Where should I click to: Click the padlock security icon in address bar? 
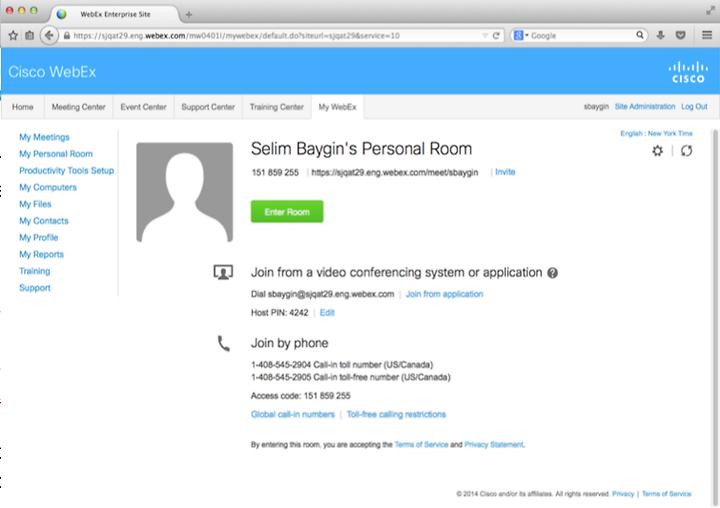(x=67, y=35)
